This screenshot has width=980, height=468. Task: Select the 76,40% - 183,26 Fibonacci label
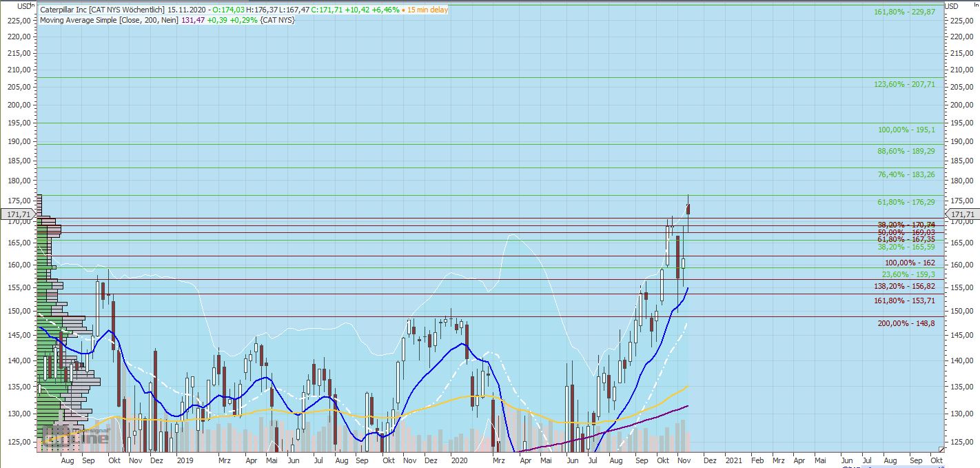tap(906, 174)
